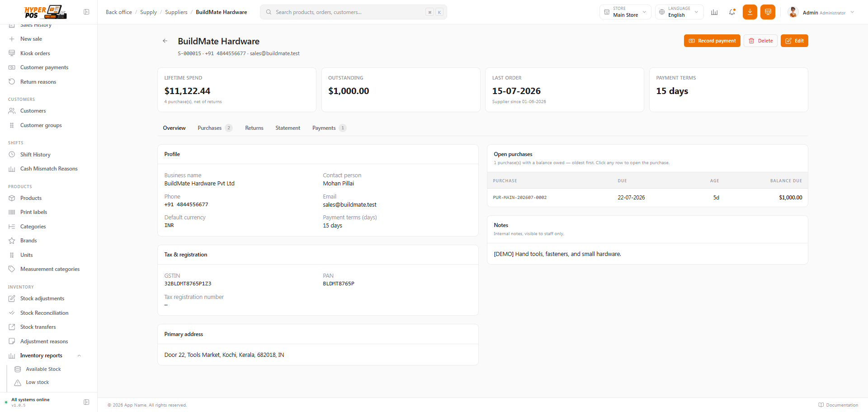This screenshot has width=868, height=412.
Task: Click the 22-07-2026 due date cell
Action: [x=631, y=198]
